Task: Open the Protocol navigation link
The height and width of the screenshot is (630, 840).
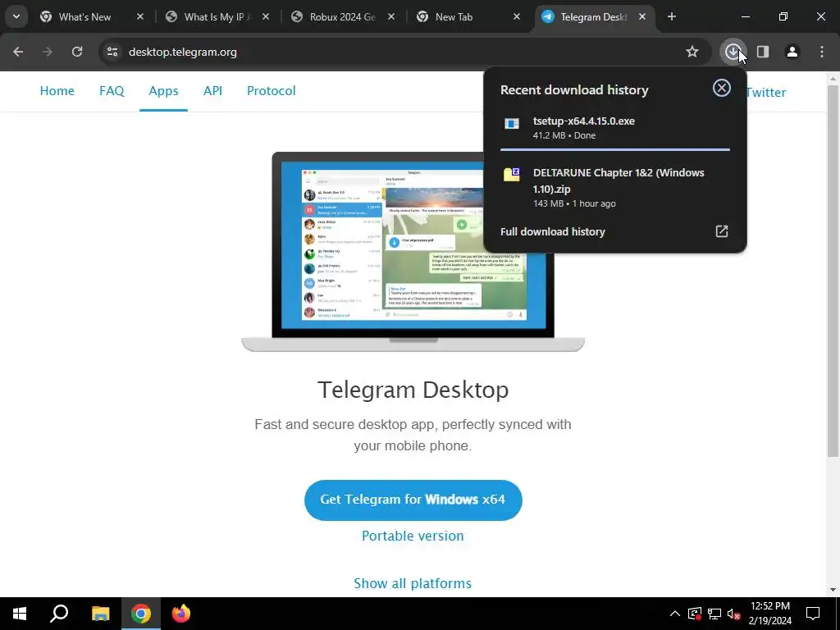Action: pyautogui.click(x=271, y=90)
